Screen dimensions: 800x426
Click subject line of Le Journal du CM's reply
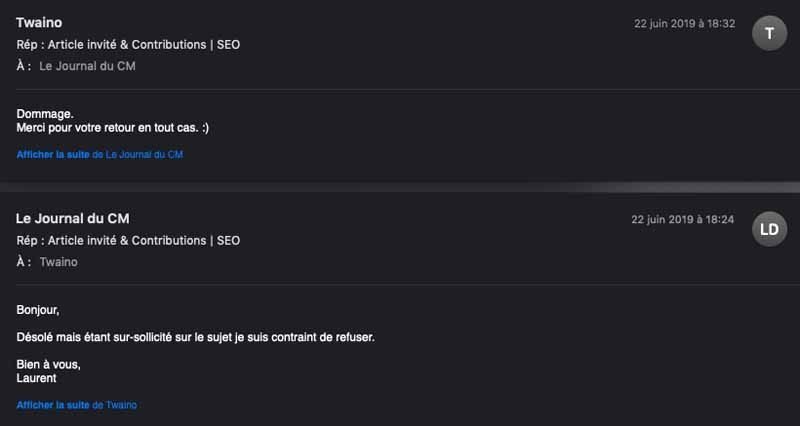pos(128,241)
